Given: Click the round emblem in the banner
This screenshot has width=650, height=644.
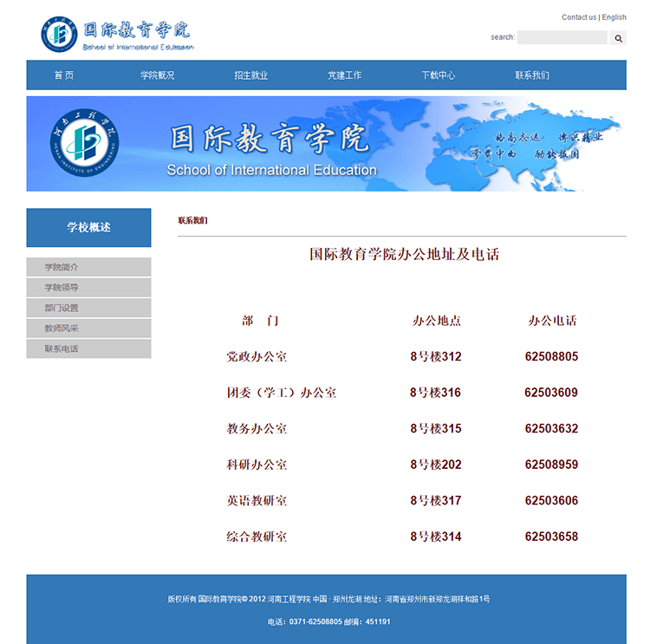Looking at the screenshot, I should 85,143.
